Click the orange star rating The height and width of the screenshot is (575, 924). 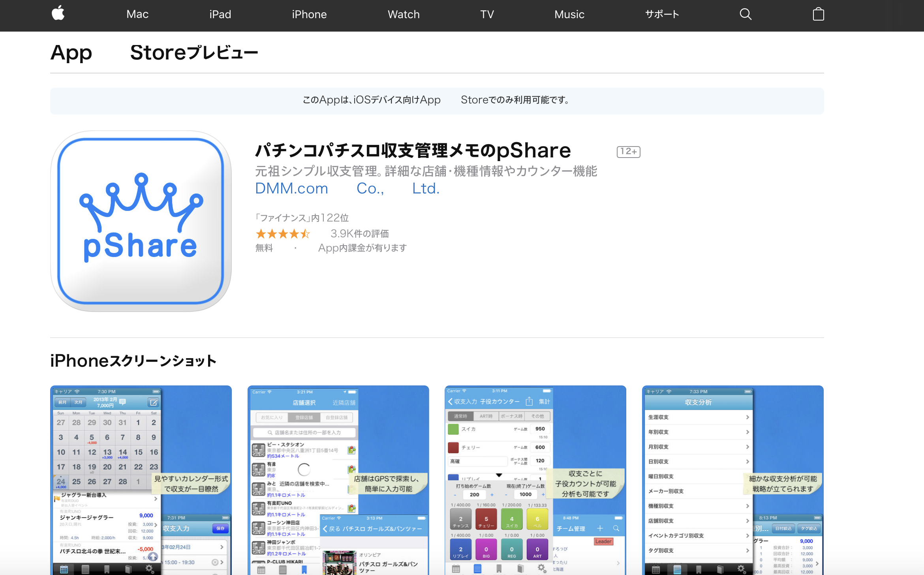coord(283,234)
